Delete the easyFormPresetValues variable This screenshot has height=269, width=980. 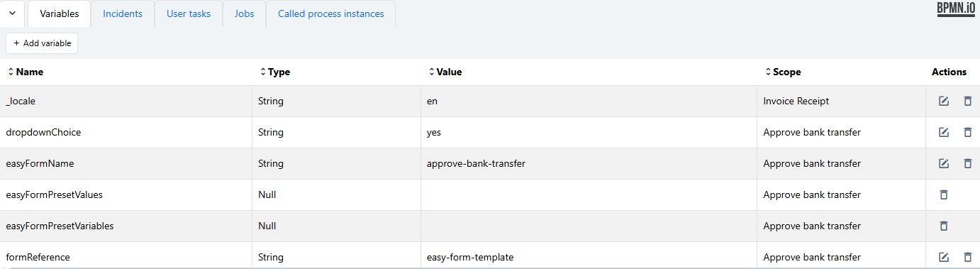tap(943, 195)
